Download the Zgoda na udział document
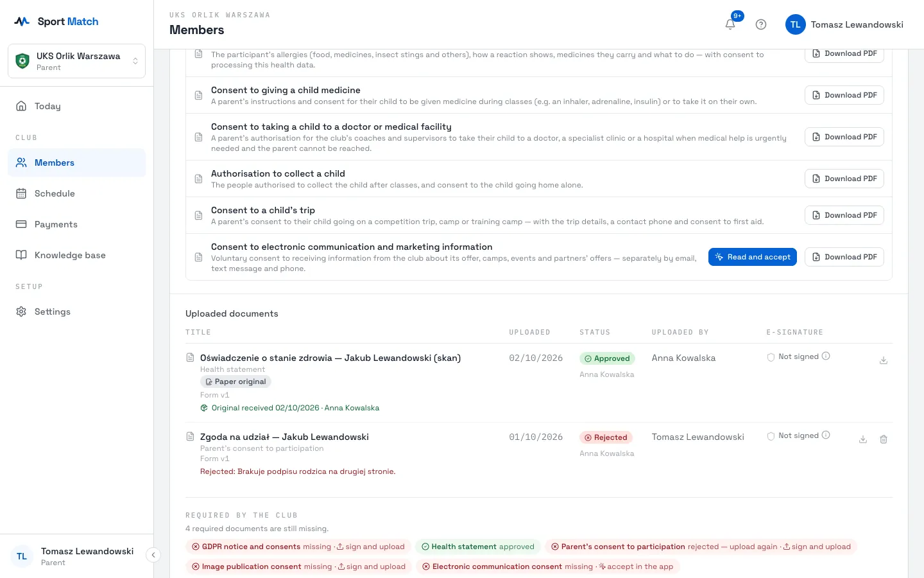The image size is (924, 578). point(863,439)
